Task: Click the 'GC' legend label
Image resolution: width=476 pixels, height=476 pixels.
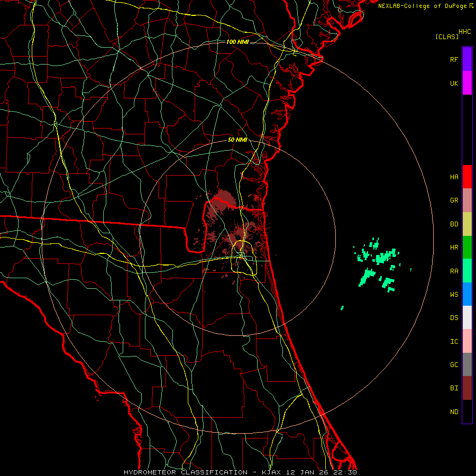Action: [x=454, y=364]
